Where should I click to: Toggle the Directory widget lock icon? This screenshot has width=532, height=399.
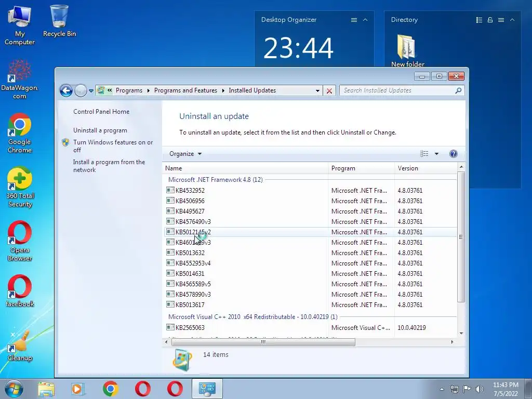pyautogui.click(x=490, y=20)
